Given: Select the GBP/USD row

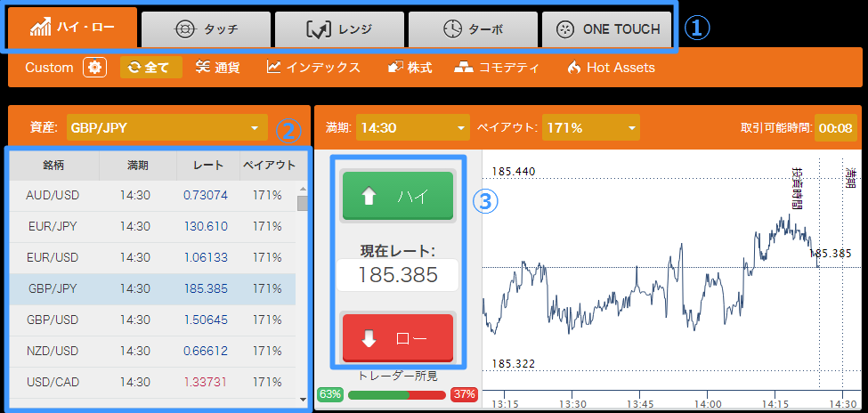Looking at the screenshot, I should pos(153,320).
